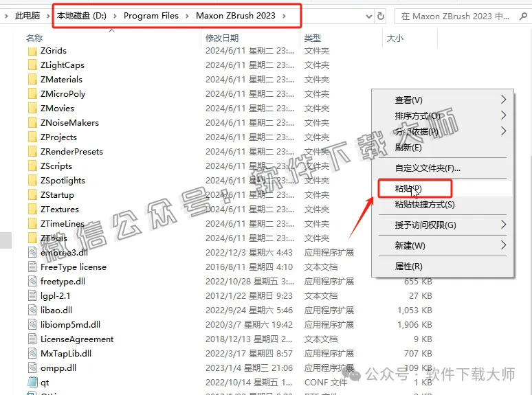This screenshot has height=395, width=532.
Task: Click Maxon ZBrush 2023 in the address bar
Action: 236,16
